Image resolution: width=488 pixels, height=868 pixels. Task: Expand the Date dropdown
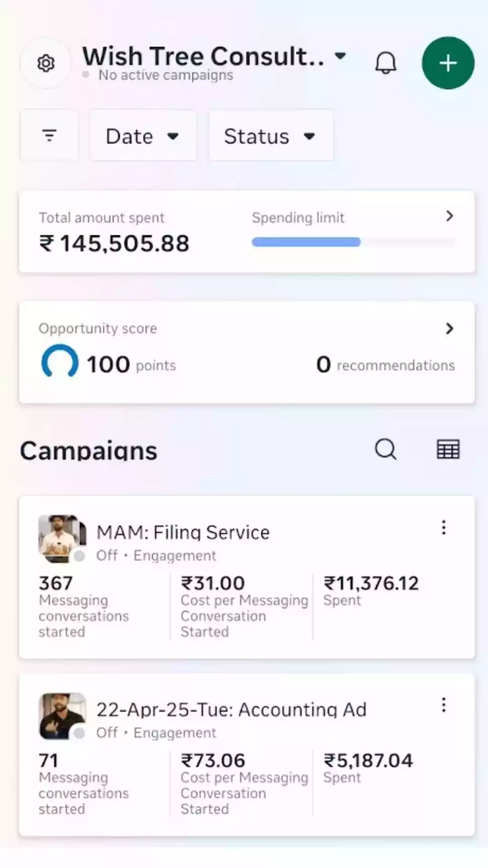pyautogui.click(x=143, y=136)
